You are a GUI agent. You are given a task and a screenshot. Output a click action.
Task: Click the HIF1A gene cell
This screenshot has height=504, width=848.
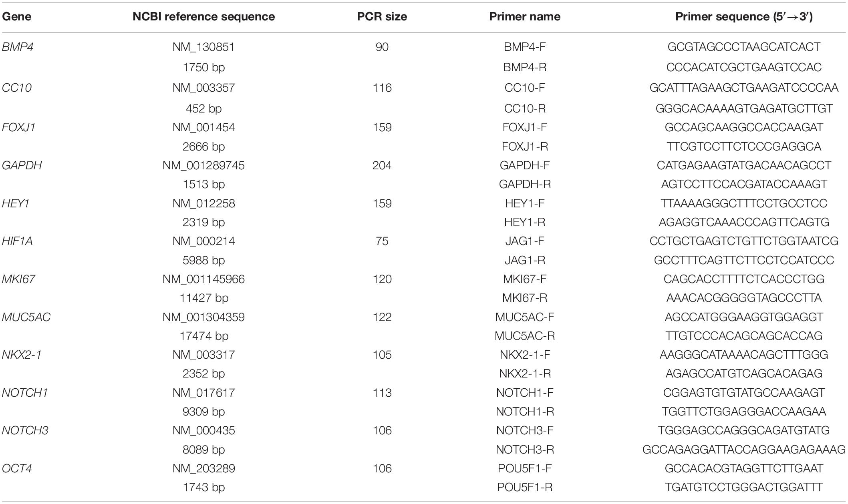point(17,241)
